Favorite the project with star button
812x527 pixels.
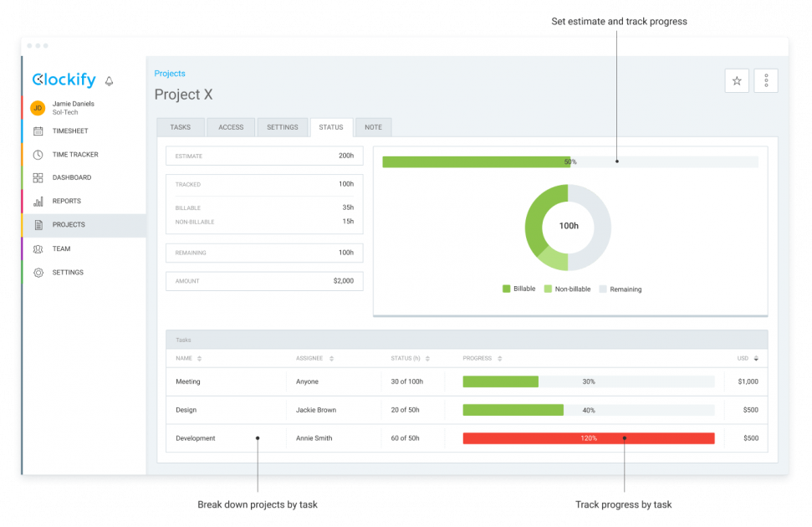[737, 81]
